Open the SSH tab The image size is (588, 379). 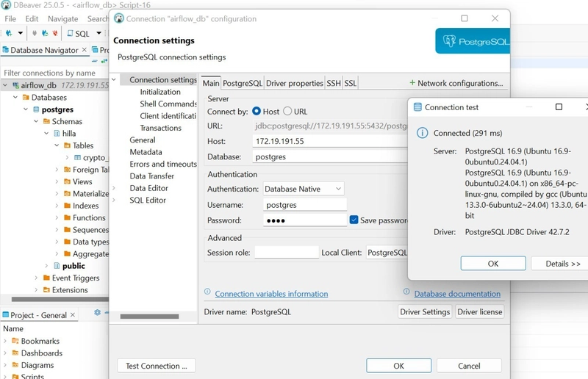pyautogui.click(x=334, y=83)
